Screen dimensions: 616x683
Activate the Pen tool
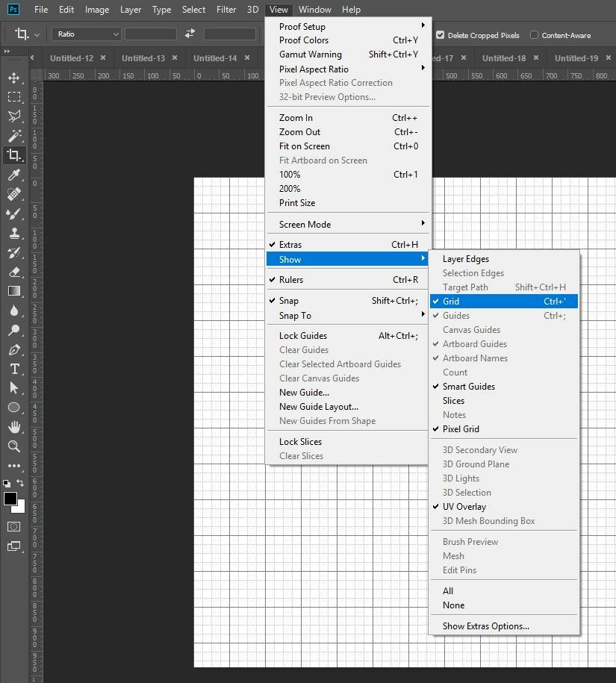click(x=13, y=349)
